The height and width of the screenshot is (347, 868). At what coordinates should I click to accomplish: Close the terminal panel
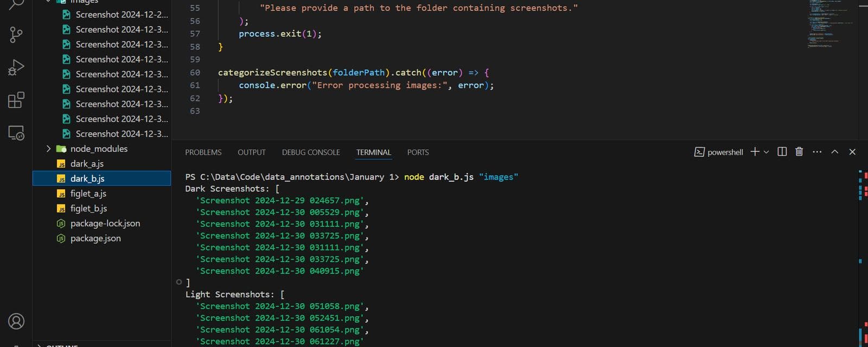click(x=852, y=152)
